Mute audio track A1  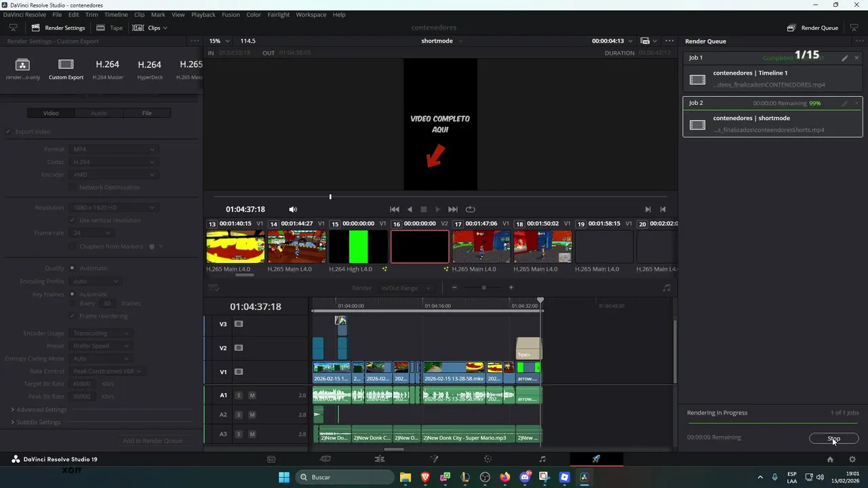pyautogui.click(x=252, y=395)
